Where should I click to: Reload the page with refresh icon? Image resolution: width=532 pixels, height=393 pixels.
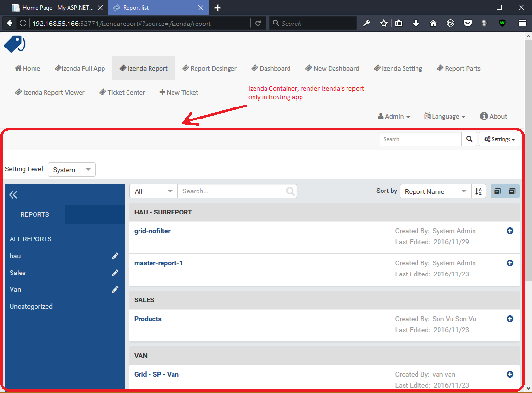(258, 23)
